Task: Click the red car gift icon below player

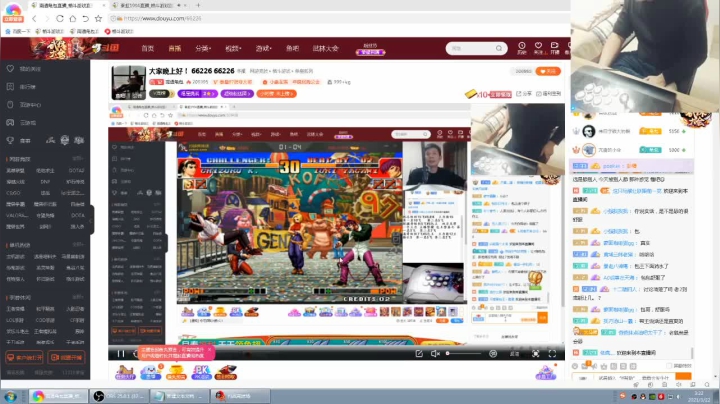Action: pos(226,372)
